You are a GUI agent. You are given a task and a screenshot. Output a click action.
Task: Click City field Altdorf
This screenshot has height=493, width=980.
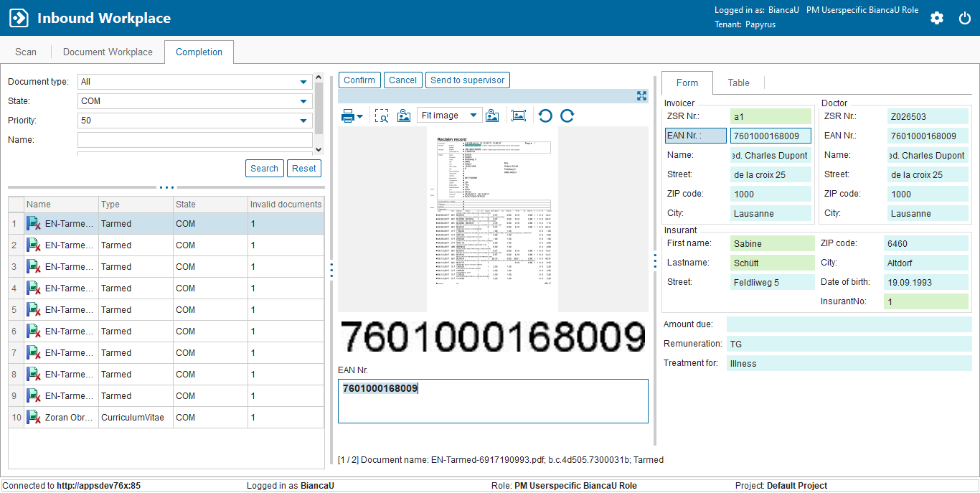(x=926, y=263)
